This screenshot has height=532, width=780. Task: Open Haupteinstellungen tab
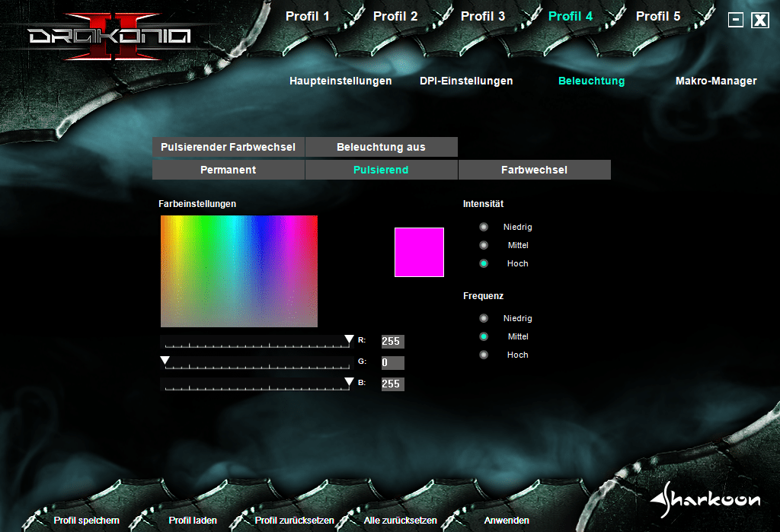pos(340,81)
